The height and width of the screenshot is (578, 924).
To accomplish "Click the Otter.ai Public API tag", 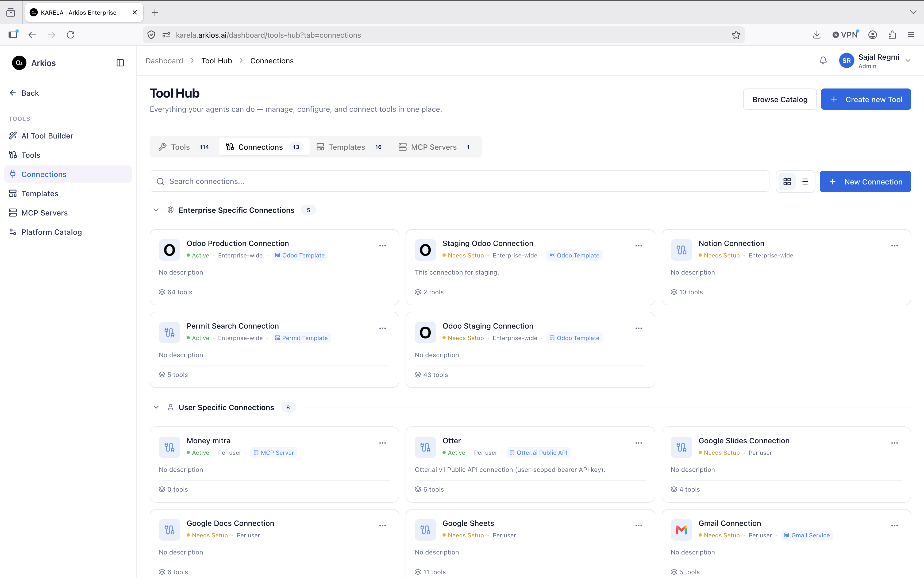I will 538,453.
